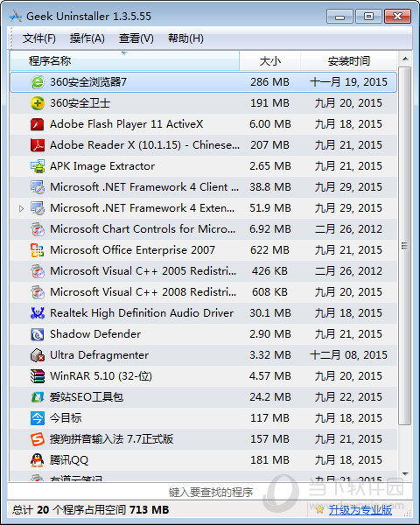
Task: Click the 今目标 icon
Action: coord(37,418)
